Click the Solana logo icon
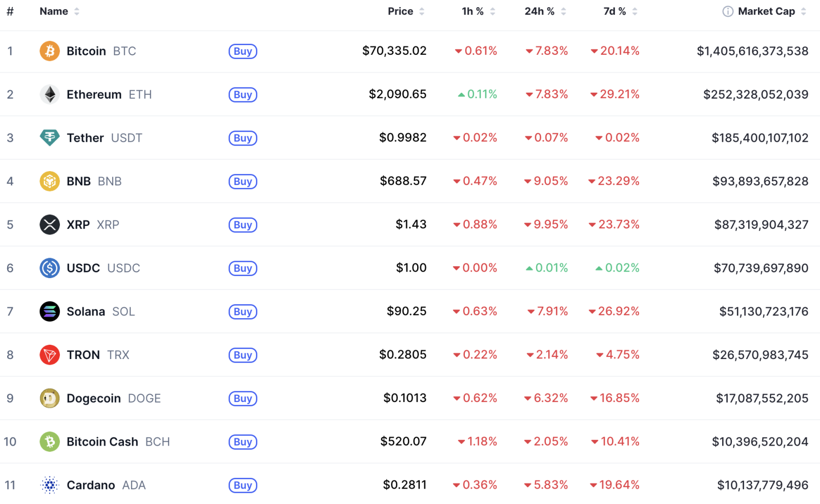820x504 pixels. tap(50, 311)
